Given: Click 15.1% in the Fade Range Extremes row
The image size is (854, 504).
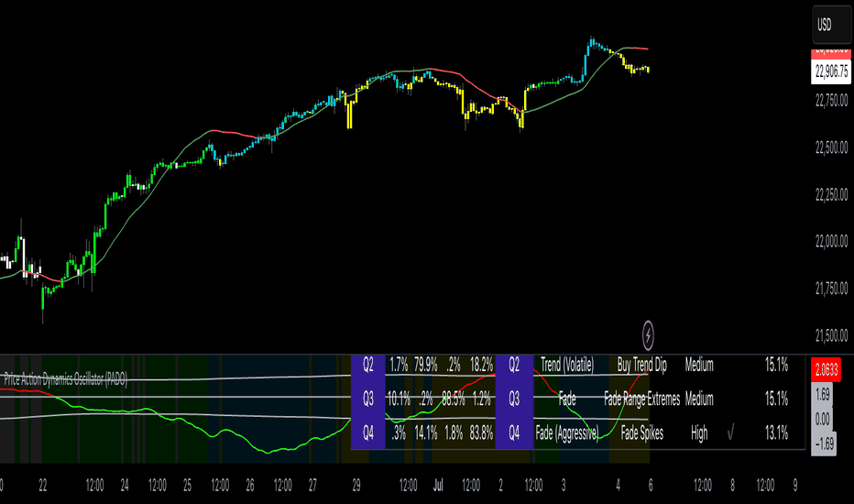Looking at the screenshot, I should (x=777, y=399).
